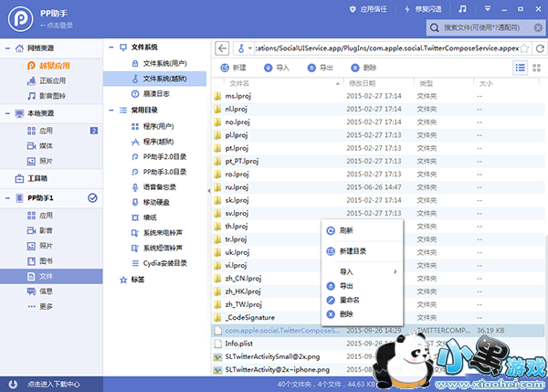Open local 应用 with badge 2
This screenshot has height=392, width=548.
(x=51, y=131)
